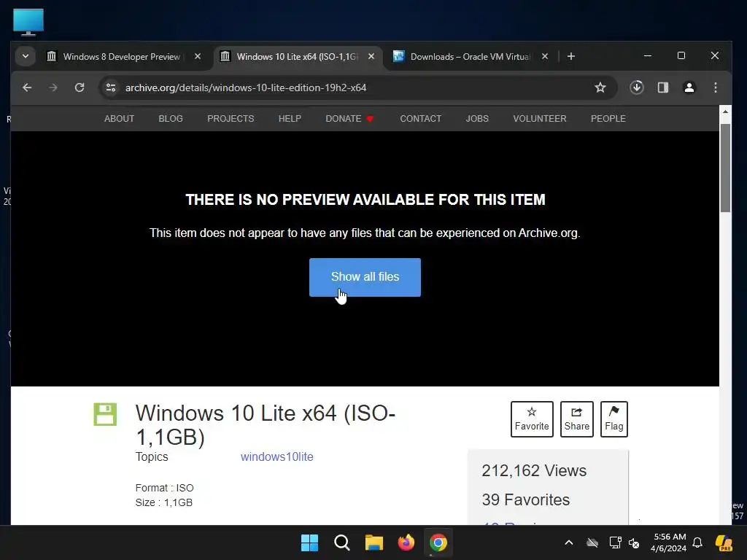Open the BLOG menu link
Screen dimensions: 747x560
pyautogui.click(x=171, y=119)
